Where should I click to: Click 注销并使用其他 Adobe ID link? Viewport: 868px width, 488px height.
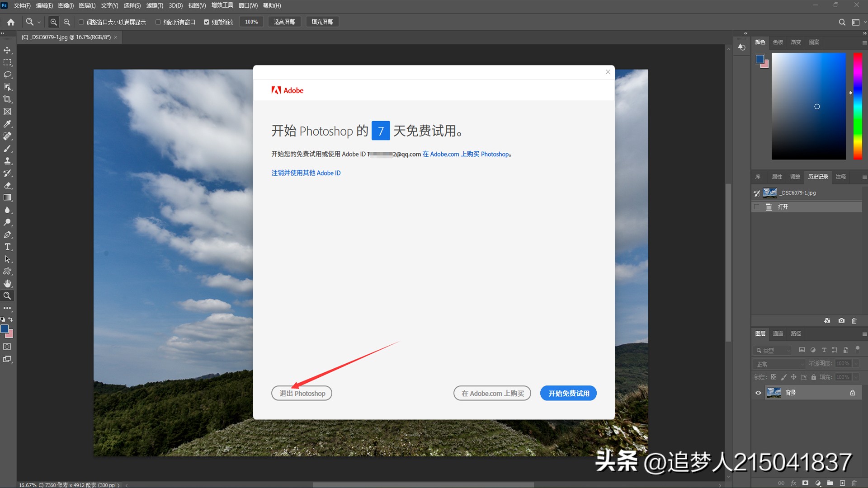306,173
